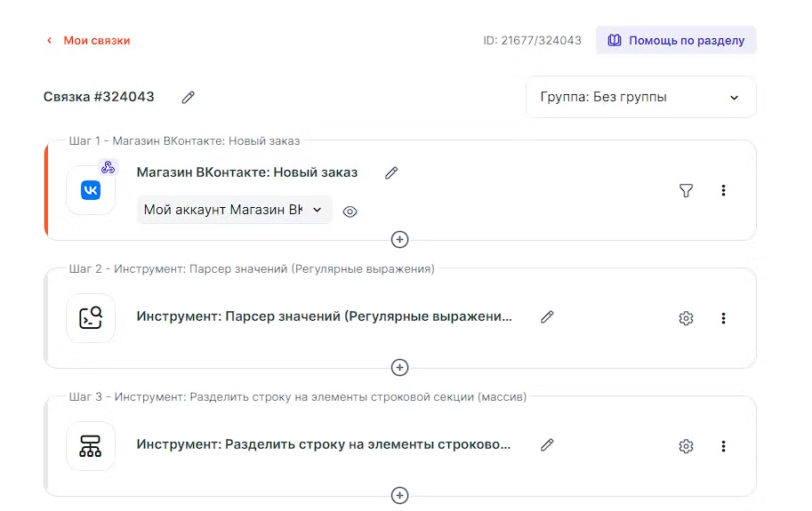Click the VK store app icon
812x511 pixels.
tap(91, 190)
